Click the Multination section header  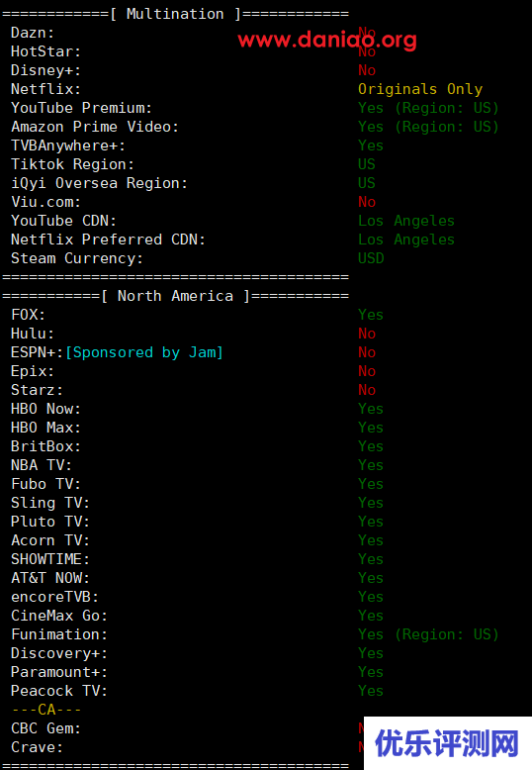click(x=175, y=14)
